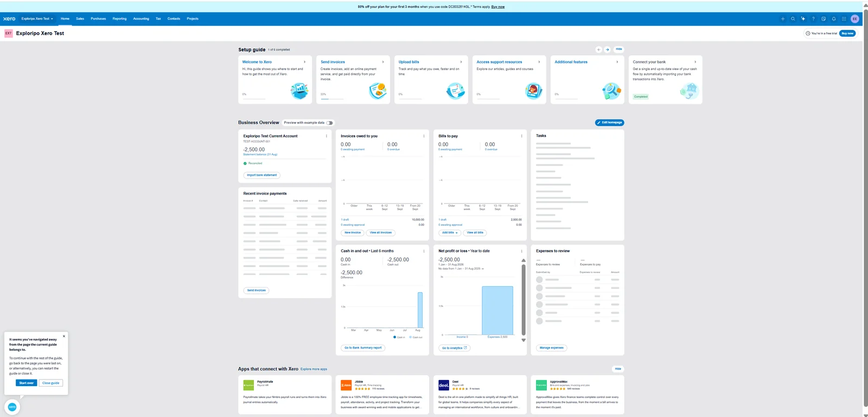The width and height of the screenshot is (868, 417).
Task: Click the Xero logo in the header
Action: pos(9,18)
